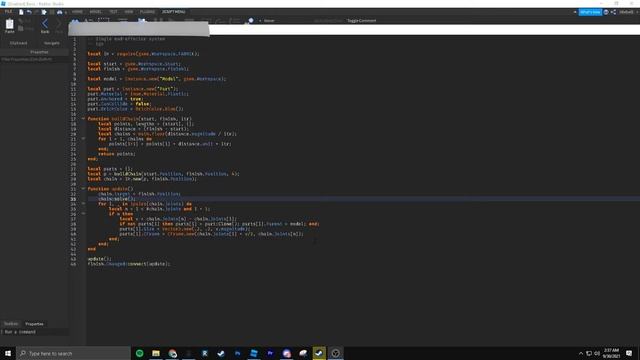Screen dimensions: 640x360
Task: Click 'return points;' on line 24
Action: pos(117,154)
